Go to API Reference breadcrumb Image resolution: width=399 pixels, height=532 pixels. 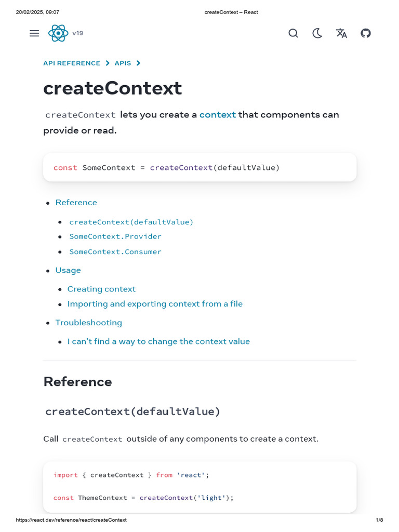click(x=72, y=63)
